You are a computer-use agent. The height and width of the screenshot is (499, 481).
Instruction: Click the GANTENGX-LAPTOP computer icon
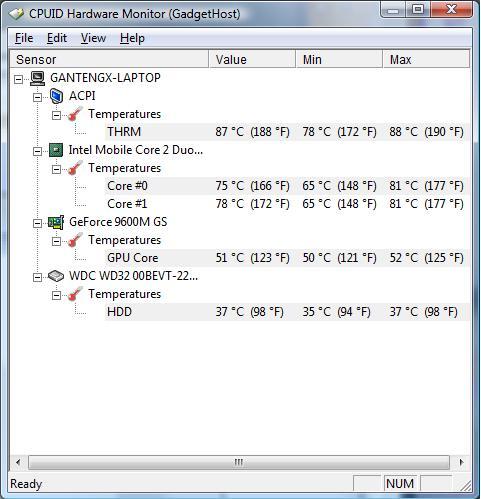37,78
